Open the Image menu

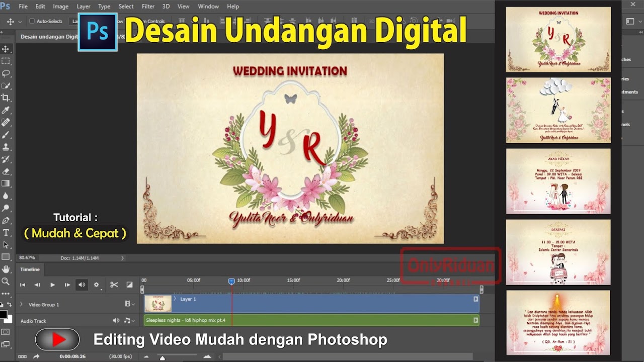click(60, 7)
